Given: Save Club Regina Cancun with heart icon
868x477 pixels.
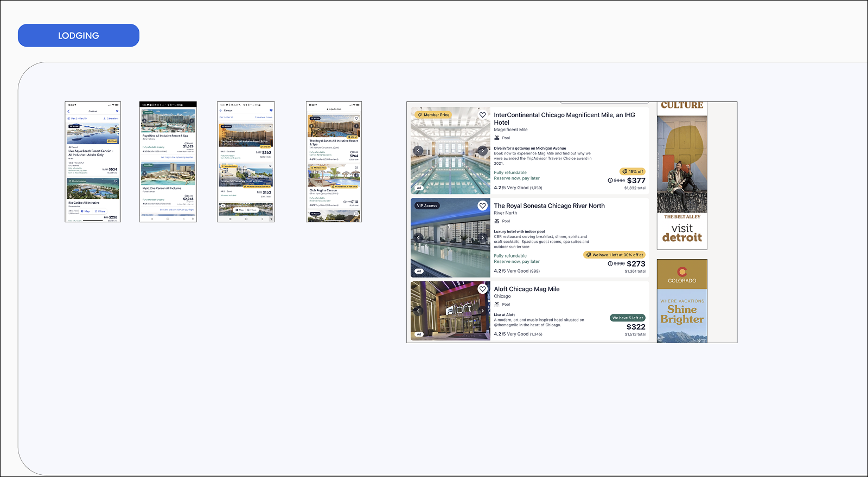Looking at the screenshot, I should 356,167.
